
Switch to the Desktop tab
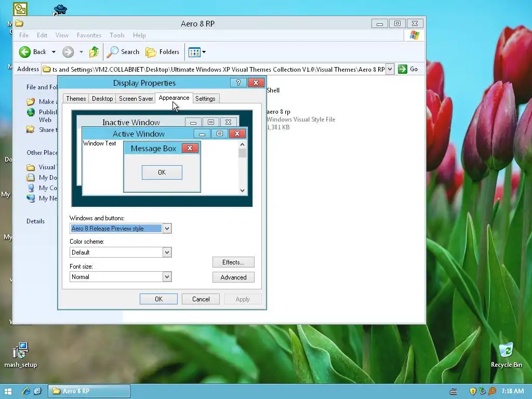102,99
